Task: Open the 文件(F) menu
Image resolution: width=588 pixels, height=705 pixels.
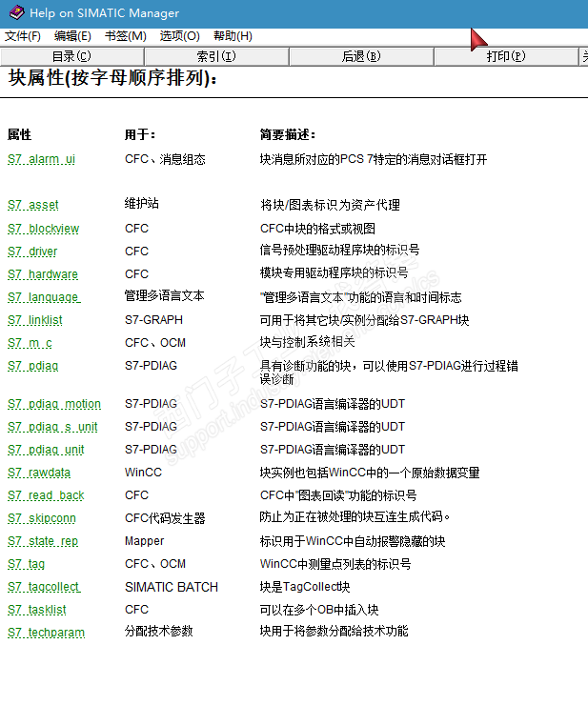Action: [23, 36]
